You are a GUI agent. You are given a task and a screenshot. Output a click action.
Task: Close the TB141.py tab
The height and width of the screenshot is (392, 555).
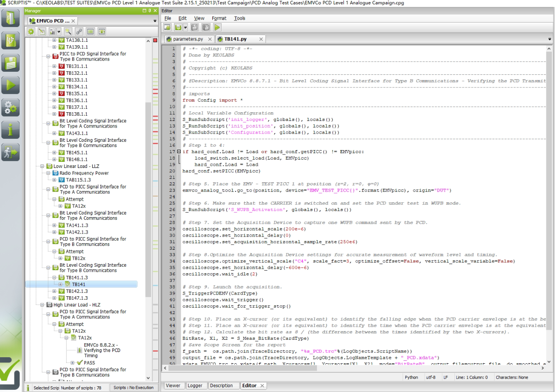(261, 39)
